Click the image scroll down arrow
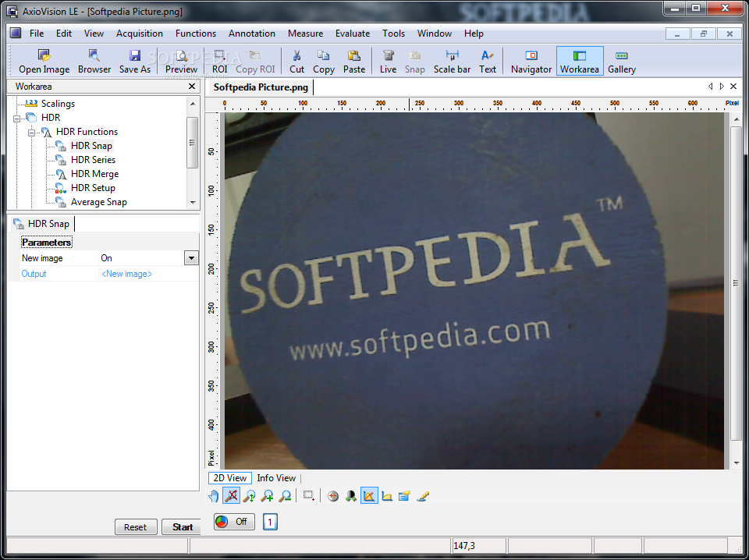Image resolution: width=749 pixels, height=560 pixels. (736, 463)
